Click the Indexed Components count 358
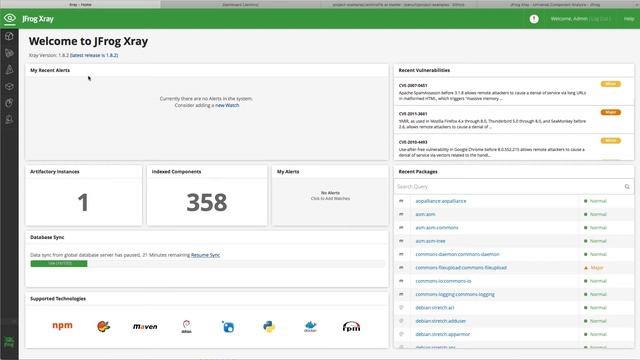The height and width of the screenshot is (360, 640). (x=207, y=202)
